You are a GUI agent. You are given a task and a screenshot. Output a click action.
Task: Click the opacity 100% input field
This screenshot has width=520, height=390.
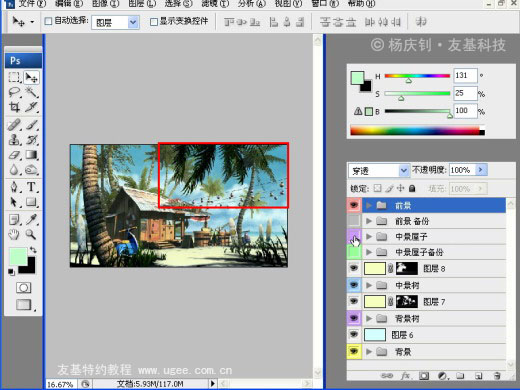click(x=462, y=170)
